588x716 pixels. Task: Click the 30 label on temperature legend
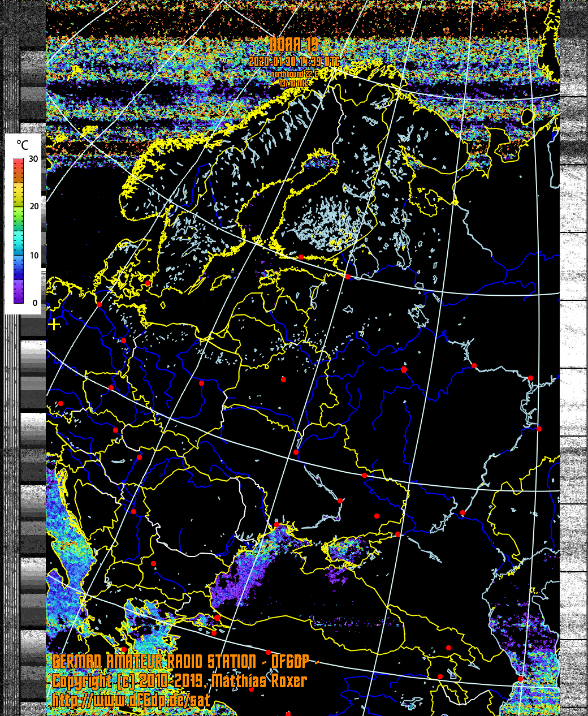pos(34,159)
